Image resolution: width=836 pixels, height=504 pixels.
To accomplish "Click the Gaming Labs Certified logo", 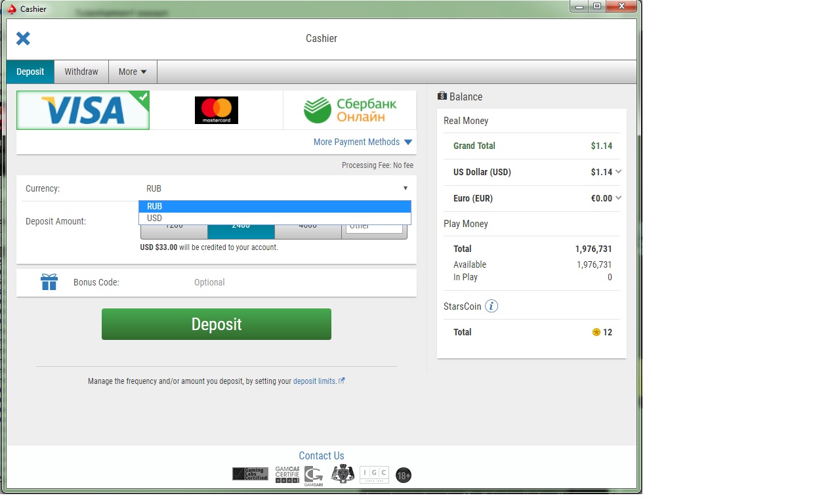I will coord(250,474).
